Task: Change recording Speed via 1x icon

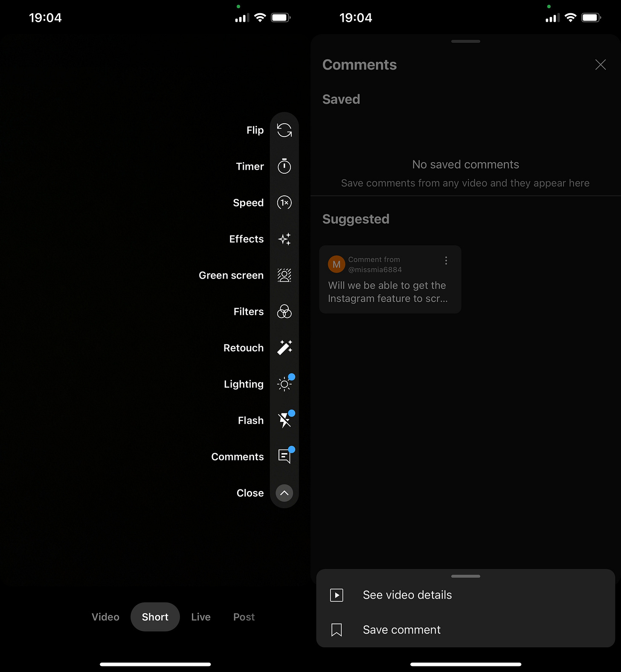Action: pos(284,203)
